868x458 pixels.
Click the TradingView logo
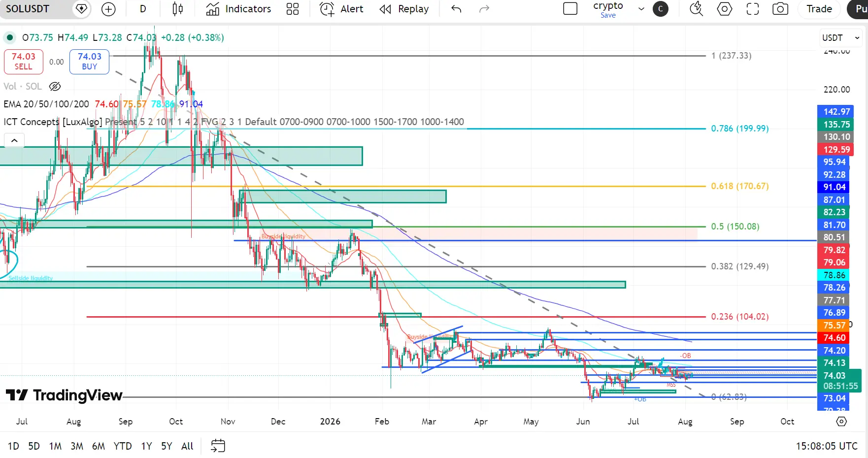tap(64, 395)
